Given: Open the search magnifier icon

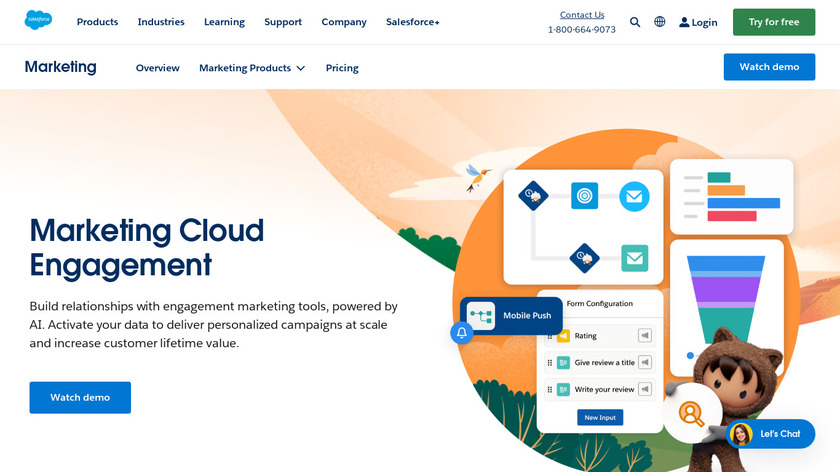Looking at the screenshot, I should [x=635, y=22].
